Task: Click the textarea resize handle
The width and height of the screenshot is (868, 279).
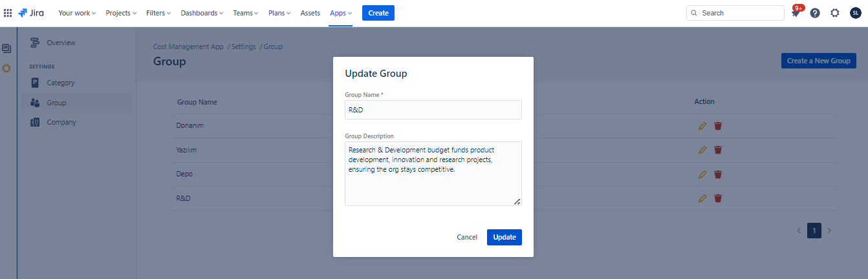Action: [517, 201]
